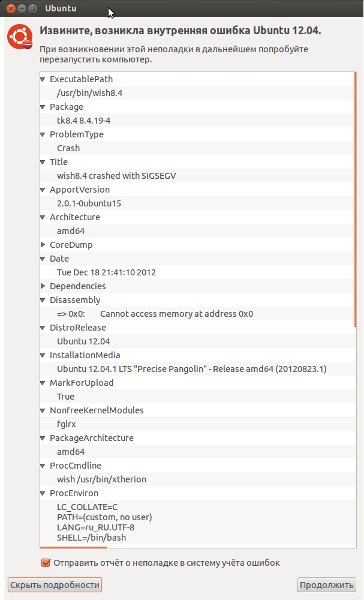Screen dimensions: 364x600
Task: Collapse the ProcEnviron section
Action: click(43, 493)
